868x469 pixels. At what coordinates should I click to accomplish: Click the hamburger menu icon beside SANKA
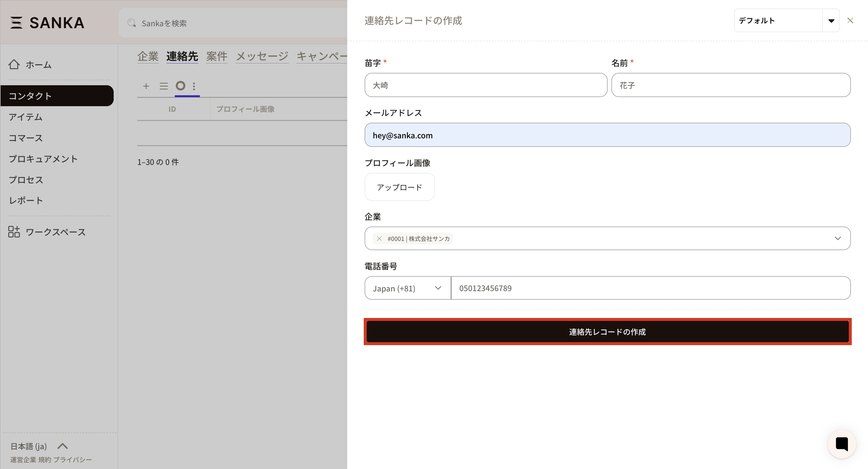pos(16,23)
